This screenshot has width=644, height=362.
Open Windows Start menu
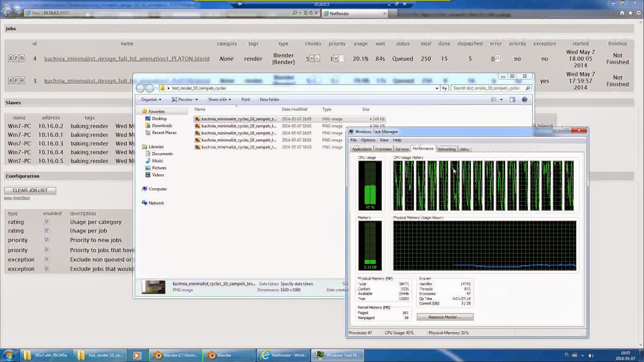[x=8, y=355]
